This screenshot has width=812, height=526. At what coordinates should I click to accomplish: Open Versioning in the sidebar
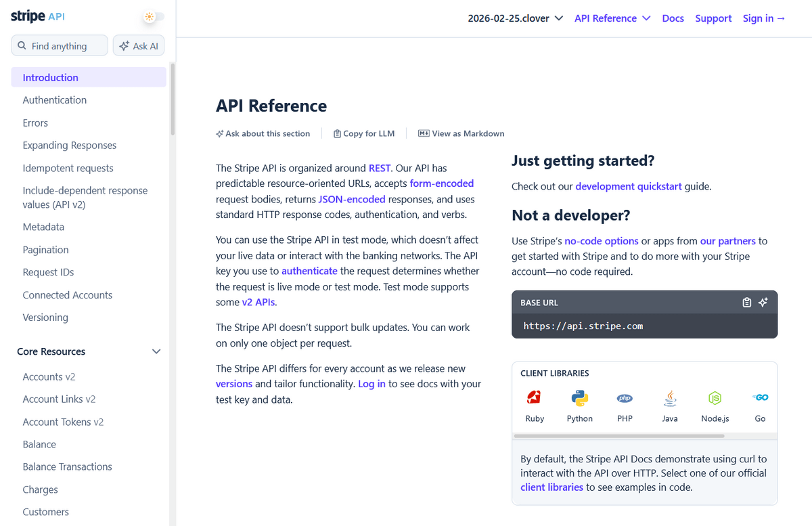pyautogui.click(x=45, y=317)
